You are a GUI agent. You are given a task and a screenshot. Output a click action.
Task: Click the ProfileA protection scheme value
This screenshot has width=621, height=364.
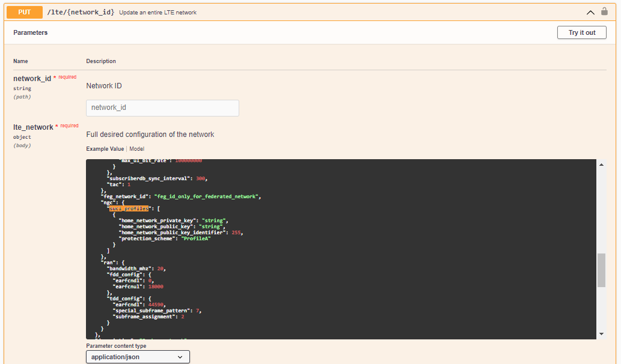(x=198, y=238)
